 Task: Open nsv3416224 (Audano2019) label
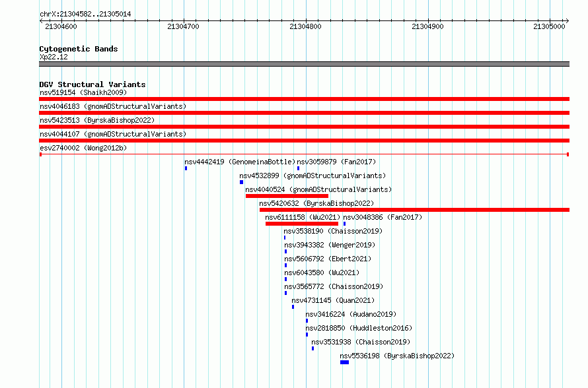click(x=351, y=314)
